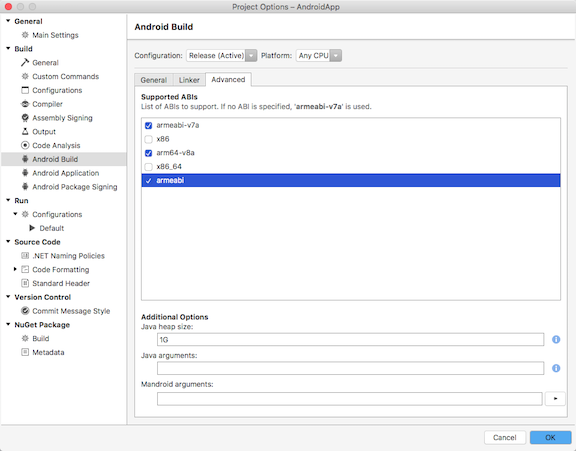Click the gear icon beside NuGet Build

25,339
